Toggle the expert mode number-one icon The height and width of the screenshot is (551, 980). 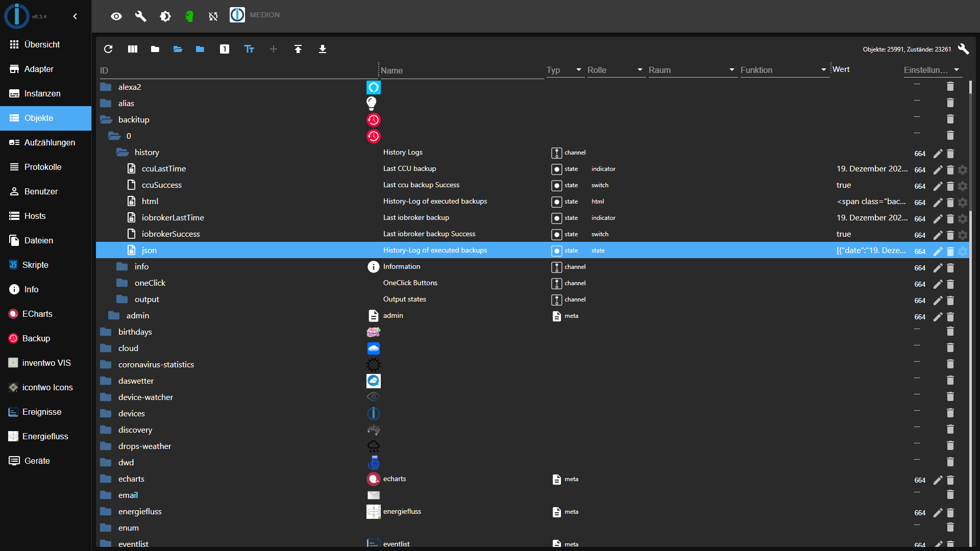click(225, 49)
